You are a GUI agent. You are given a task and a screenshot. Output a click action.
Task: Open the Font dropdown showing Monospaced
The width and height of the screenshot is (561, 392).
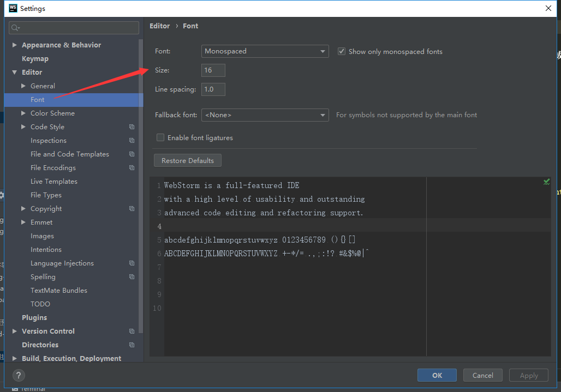(x=265, y=51)
